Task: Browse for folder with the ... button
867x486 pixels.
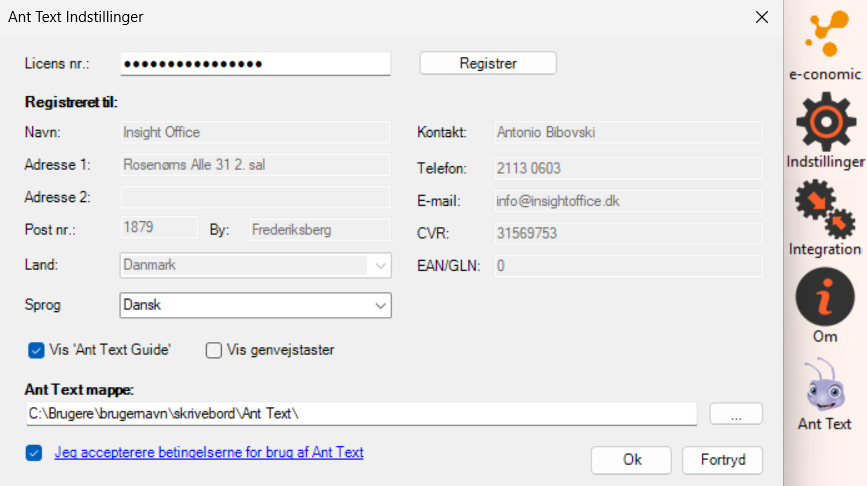Action: [x=736, y=413]
